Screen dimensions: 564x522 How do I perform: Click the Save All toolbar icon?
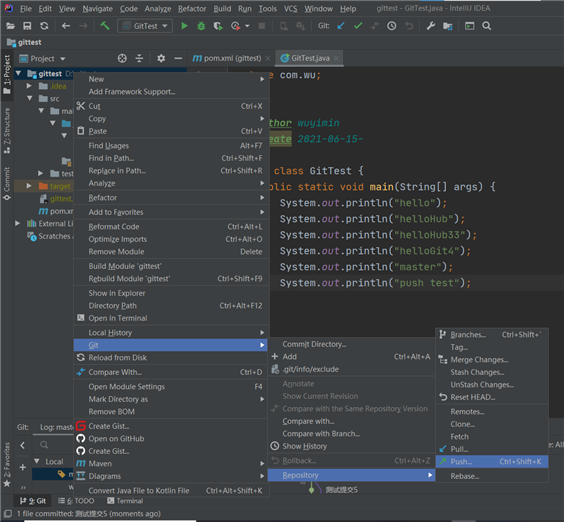click(27, 26)
